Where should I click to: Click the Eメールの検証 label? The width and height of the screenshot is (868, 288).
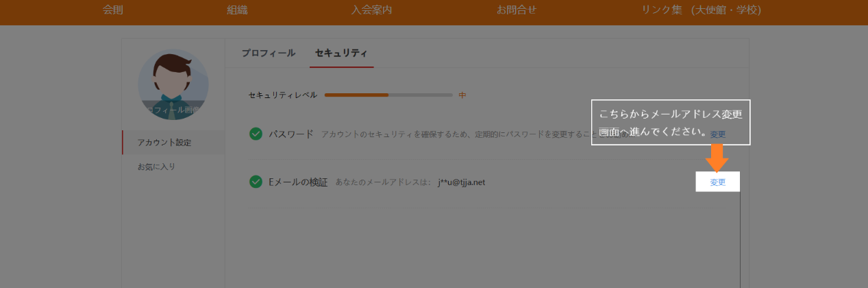pyautogui.click(x=298, y=182)
